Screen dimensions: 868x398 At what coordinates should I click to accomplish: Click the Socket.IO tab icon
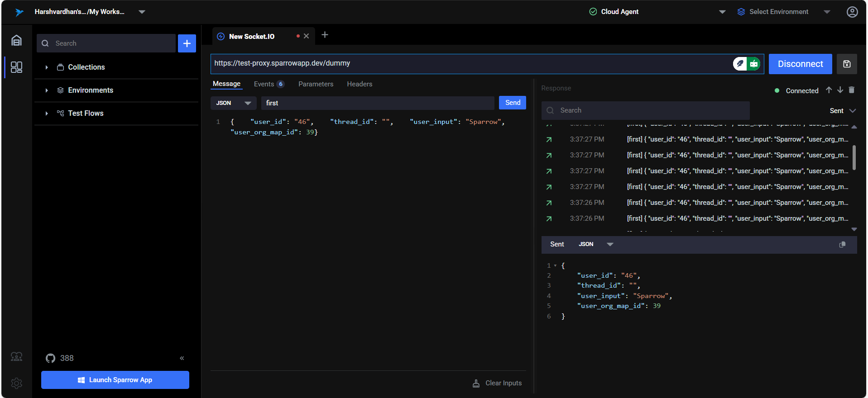[221, 37]
